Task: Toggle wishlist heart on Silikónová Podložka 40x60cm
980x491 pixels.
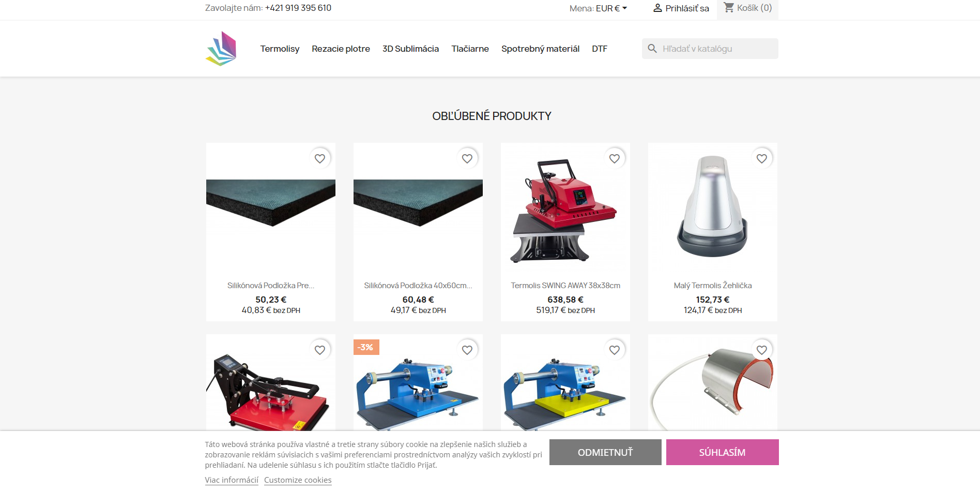Action: click(x=467, y=158)
